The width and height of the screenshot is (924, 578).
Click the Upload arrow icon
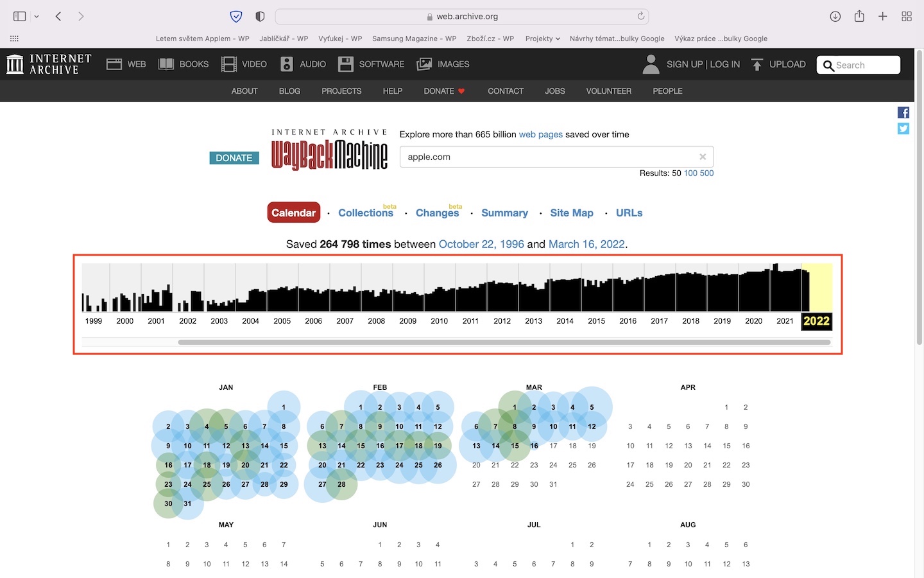[x=757, y=64]
